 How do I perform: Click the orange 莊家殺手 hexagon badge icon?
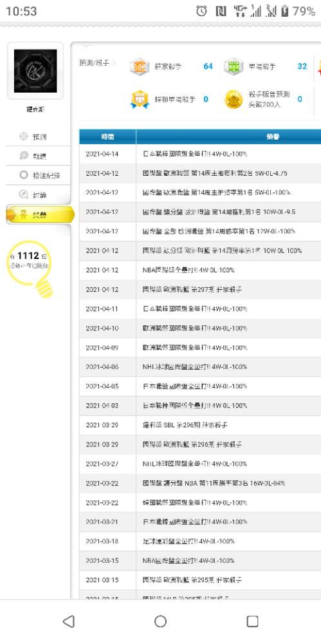[x=140, y=66]
